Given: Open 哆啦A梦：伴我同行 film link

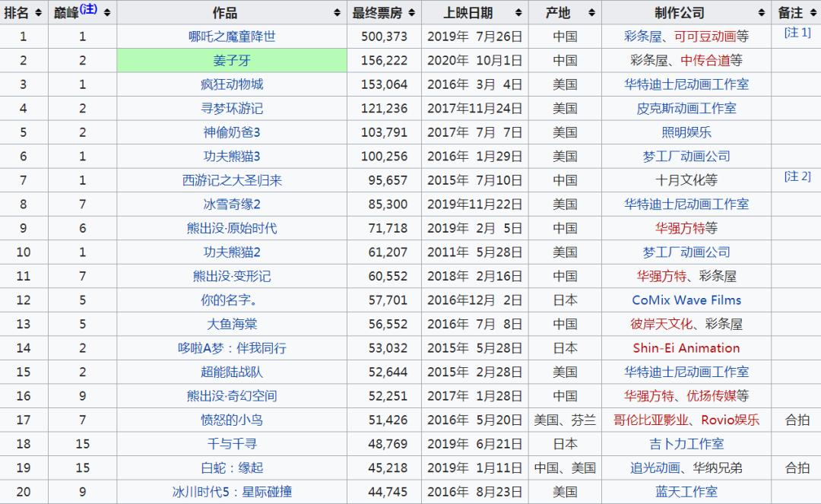Looking at the screenshot, I should point(232,348).
